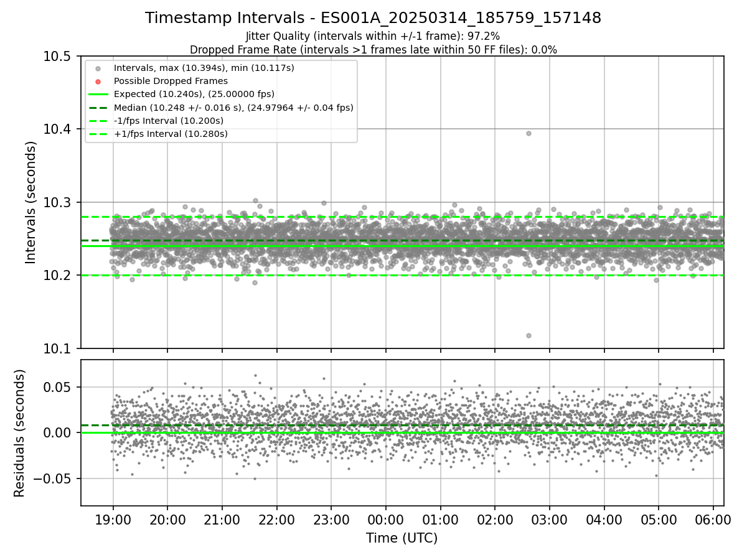Click the '21:00' x-axis tick label
This screenshot has width=747, height=560.
point(222,519)
